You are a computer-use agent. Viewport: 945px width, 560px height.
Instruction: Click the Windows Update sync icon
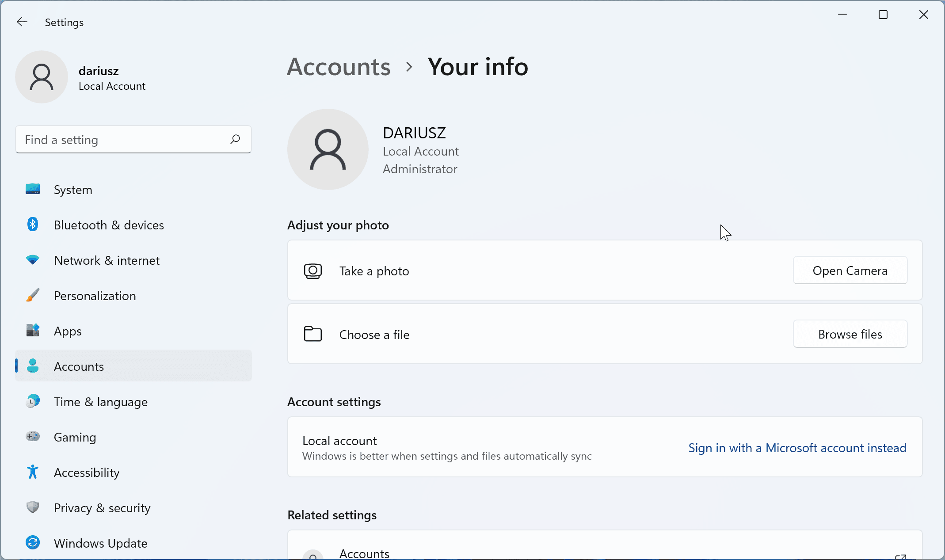(x=33, y=543)
